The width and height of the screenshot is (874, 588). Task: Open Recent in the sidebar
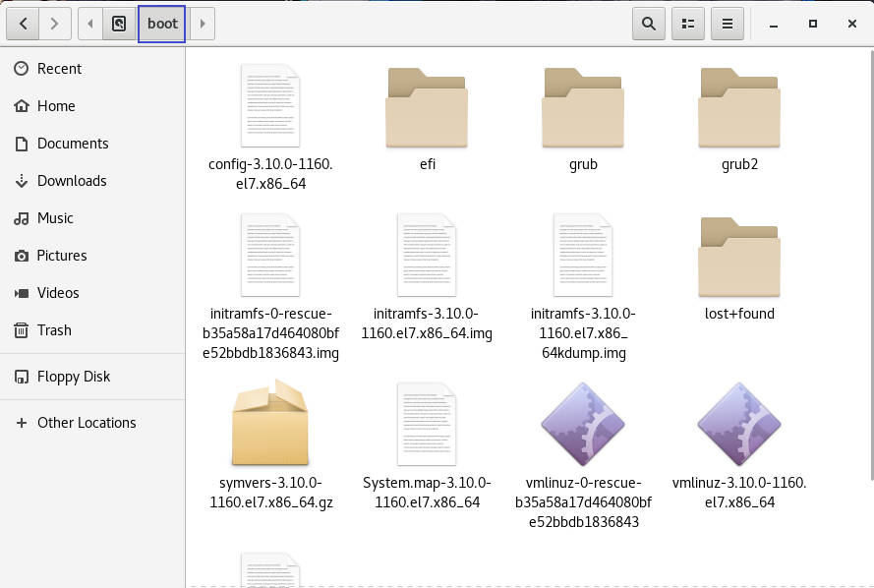point(92,69)
